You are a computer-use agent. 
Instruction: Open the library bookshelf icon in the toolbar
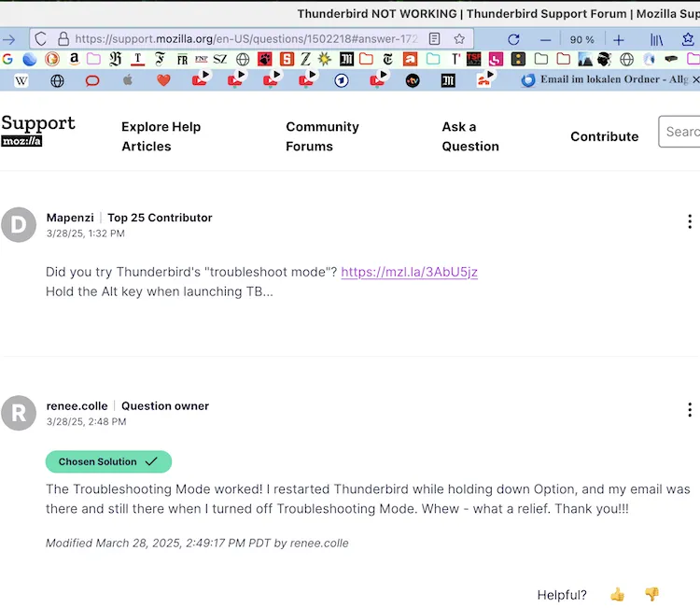(656, 40)
